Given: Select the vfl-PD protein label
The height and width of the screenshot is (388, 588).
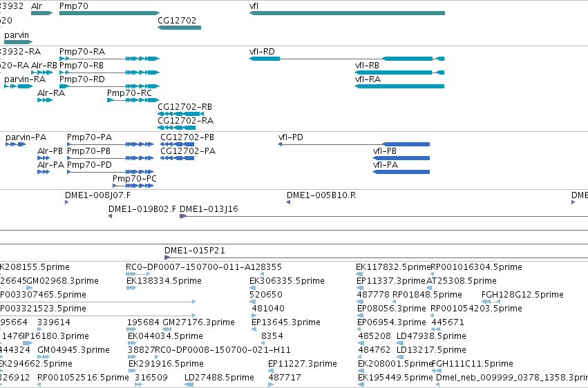Looking at the screenshot, I should click(291, 137).
